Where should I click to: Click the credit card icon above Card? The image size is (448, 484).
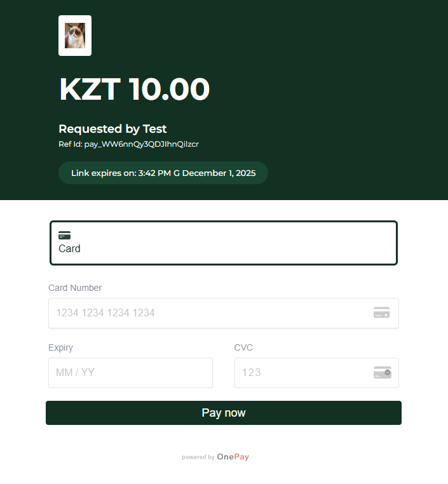64,235
